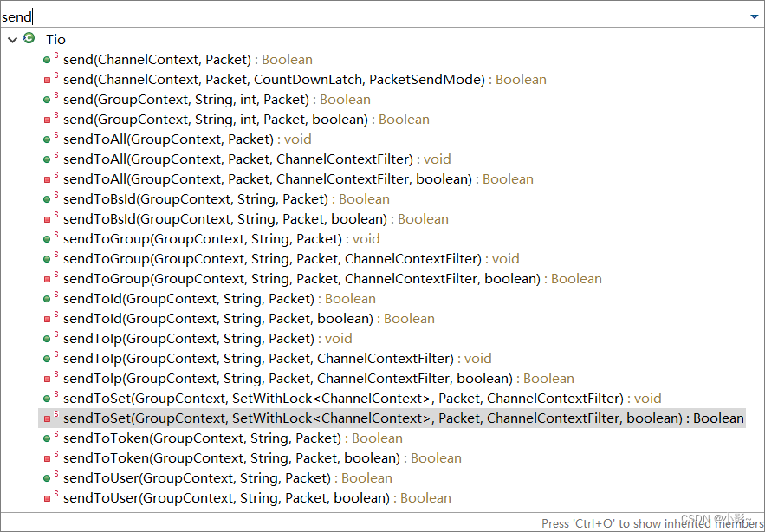Viewport: 765px width, 532px height.
Task: Select sendToBsId(GroupContext, String, Packet) : Boolean
Action: click(226, 199)
